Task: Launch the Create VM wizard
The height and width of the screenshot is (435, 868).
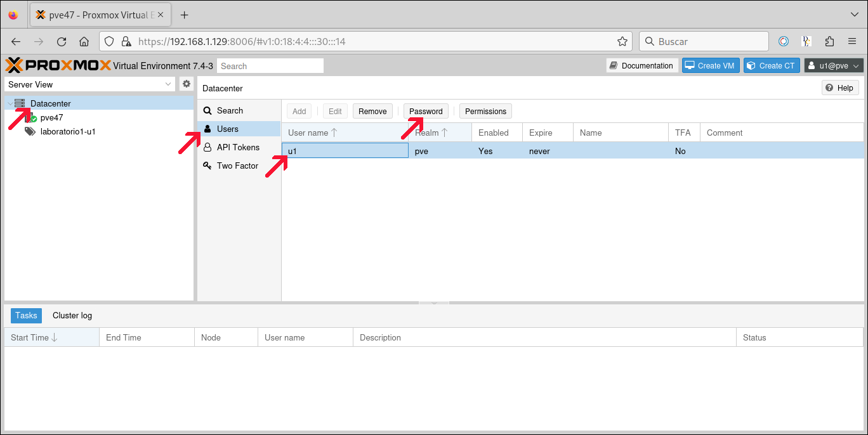Action: (x=711, y=65)
